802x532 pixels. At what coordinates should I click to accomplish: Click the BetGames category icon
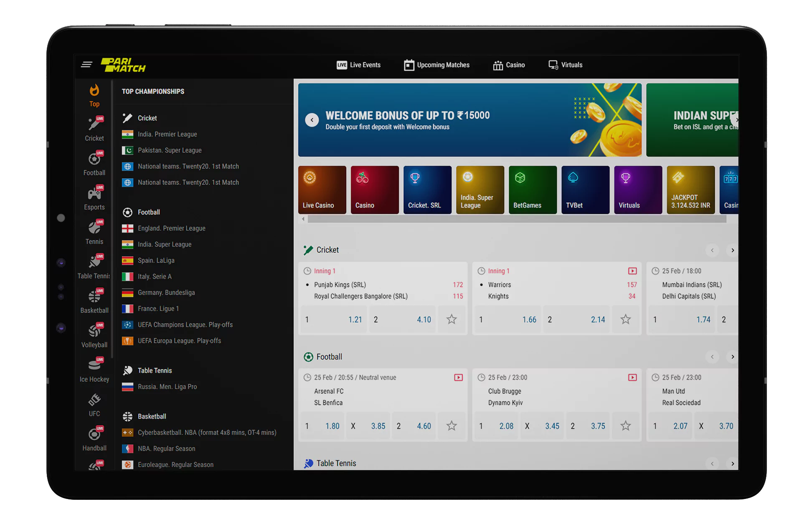pos(531,189)
